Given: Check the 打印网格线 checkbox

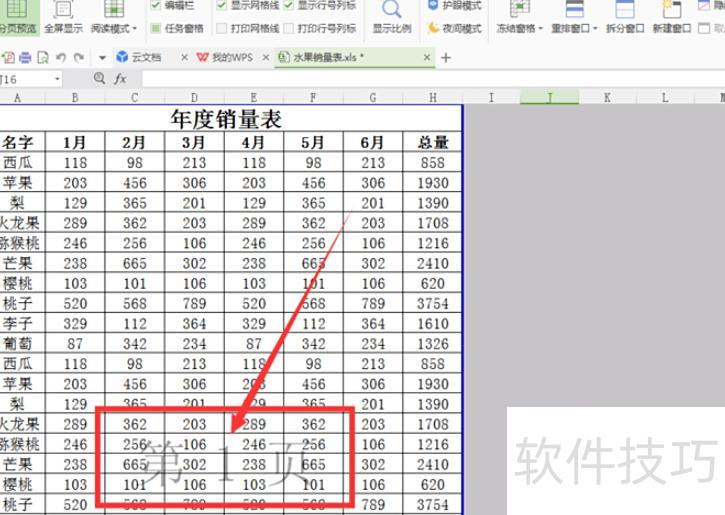Looking at the screenshot, I should [221, 29].
